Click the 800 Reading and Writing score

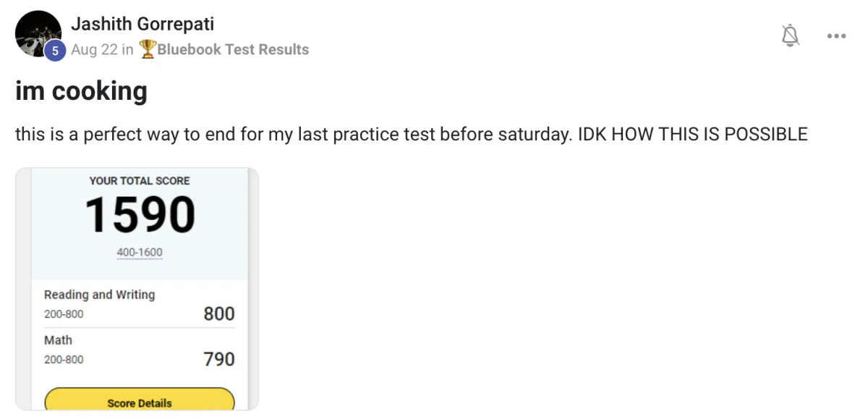219,313
